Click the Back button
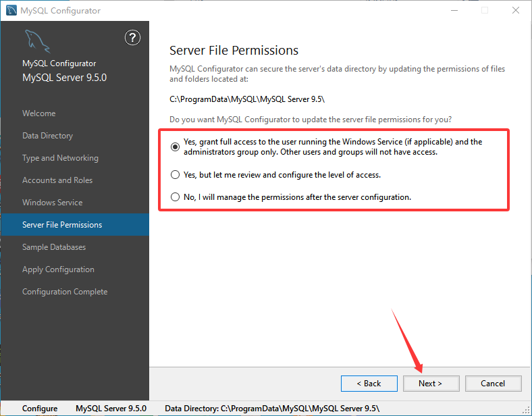Viewport: 532px width, 416px height. click(369, 384)
